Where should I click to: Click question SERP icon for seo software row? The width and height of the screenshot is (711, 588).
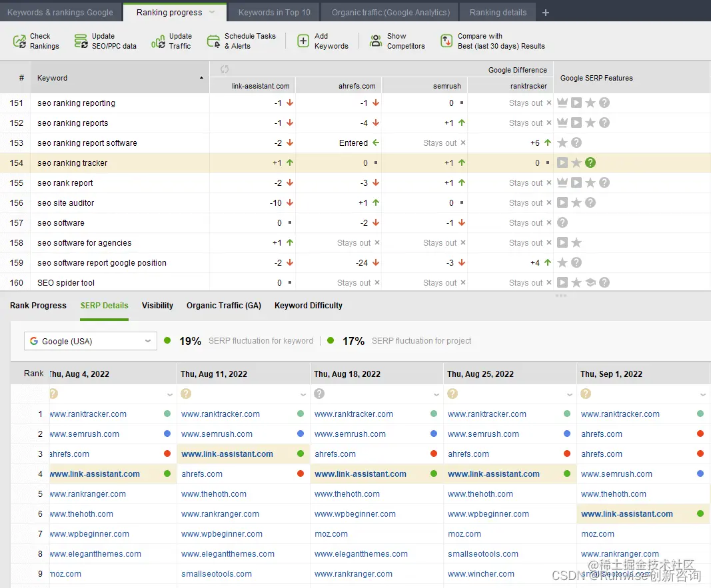[562, 222]
